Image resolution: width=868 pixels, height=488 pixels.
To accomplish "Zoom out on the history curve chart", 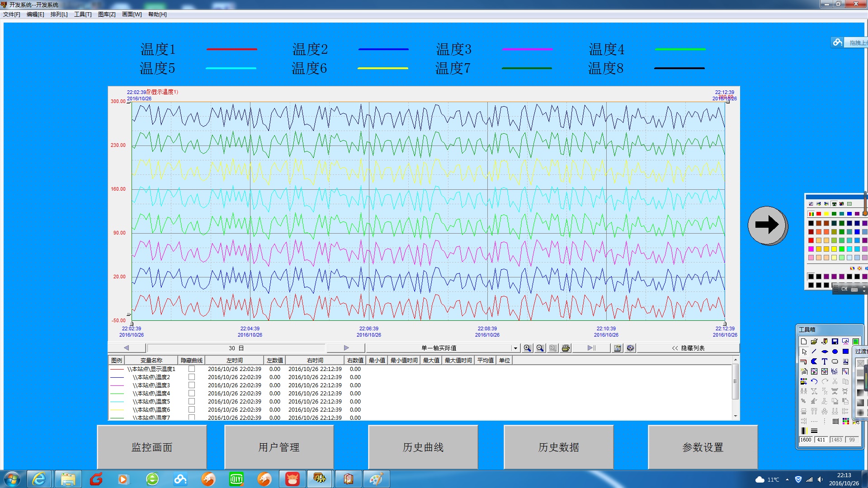I will [x=540, y=348].
